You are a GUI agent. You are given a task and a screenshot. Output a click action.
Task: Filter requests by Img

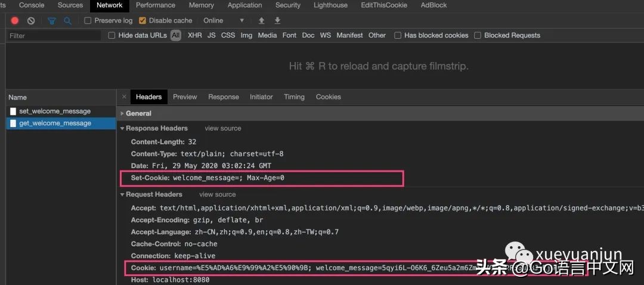pos(246,35)
